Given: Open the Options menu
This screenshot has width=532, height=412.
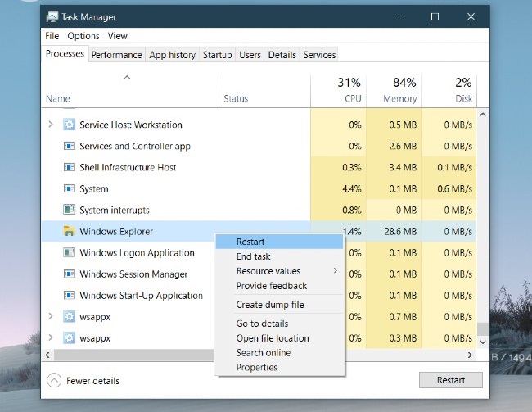Looking at the screenshot, I should click(x=83, y=36).
